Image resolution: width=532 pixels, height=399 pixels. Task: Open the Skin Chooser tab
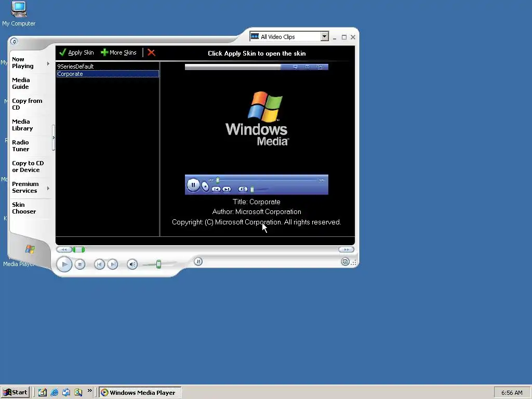24,208
